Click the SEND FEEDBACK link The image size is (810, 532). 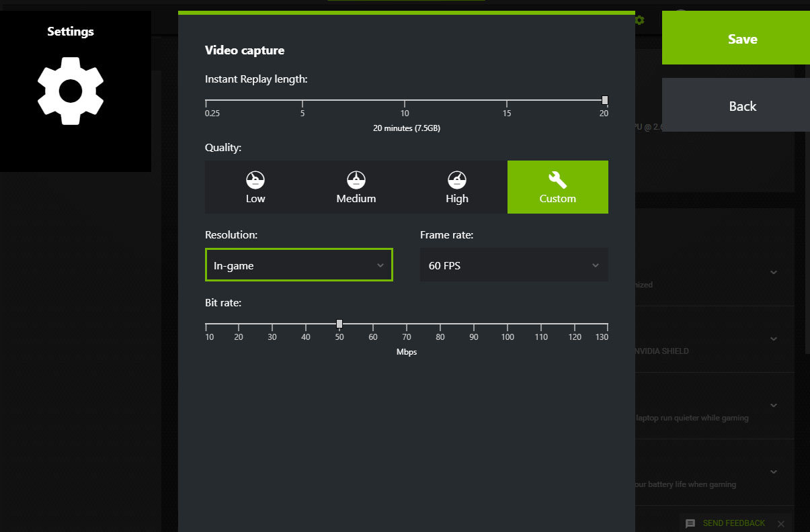click(x=733, y=523)
